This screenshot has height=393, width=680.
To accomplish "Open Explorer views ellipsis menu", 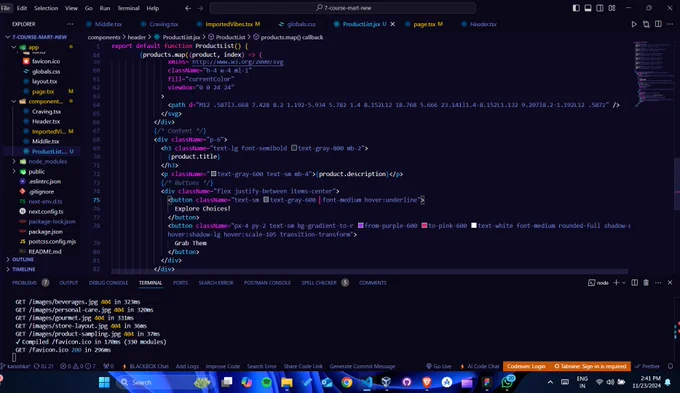I will point(70,24).
